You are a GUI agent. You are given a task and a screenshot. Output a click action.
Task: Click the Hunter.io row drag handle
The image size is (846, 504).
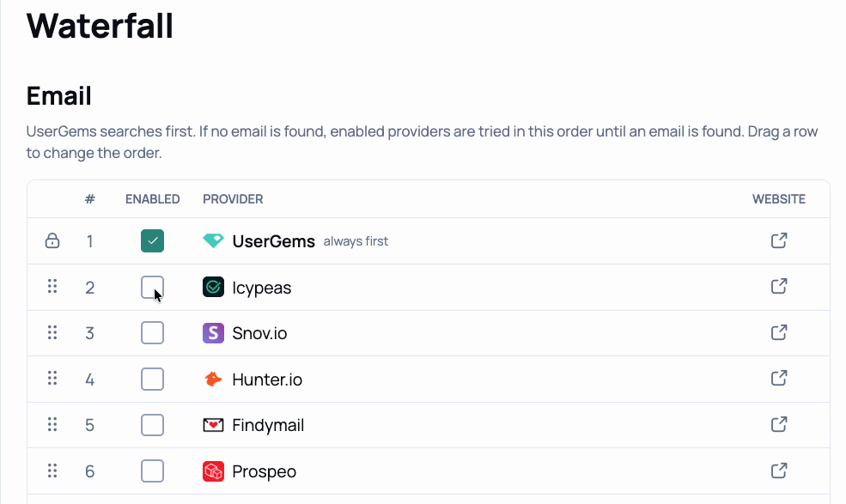pos(52,379)
